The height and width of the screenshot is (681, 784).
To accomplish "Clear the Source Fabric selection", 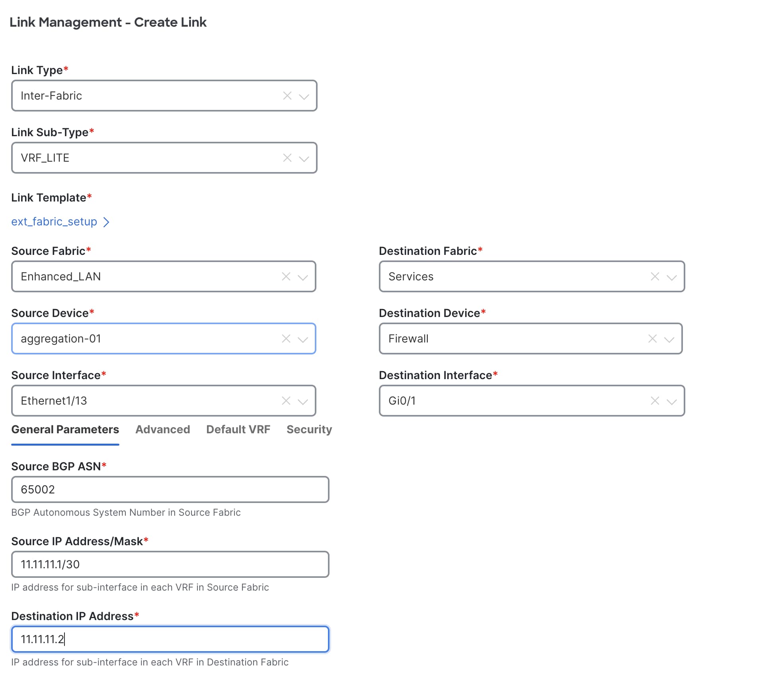I will [286, 276].
